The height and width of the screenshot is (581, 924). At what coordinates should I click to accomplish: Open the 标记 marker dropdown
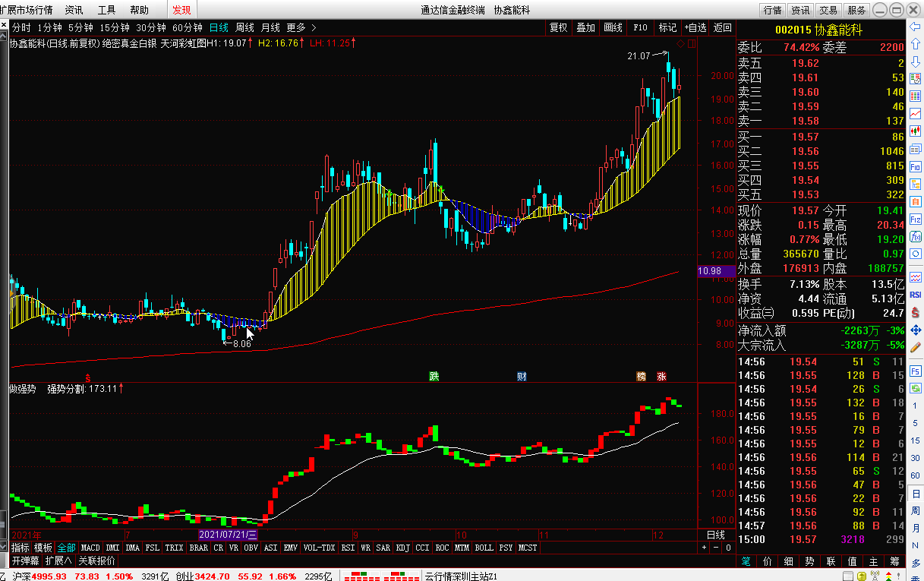[667, 27]
